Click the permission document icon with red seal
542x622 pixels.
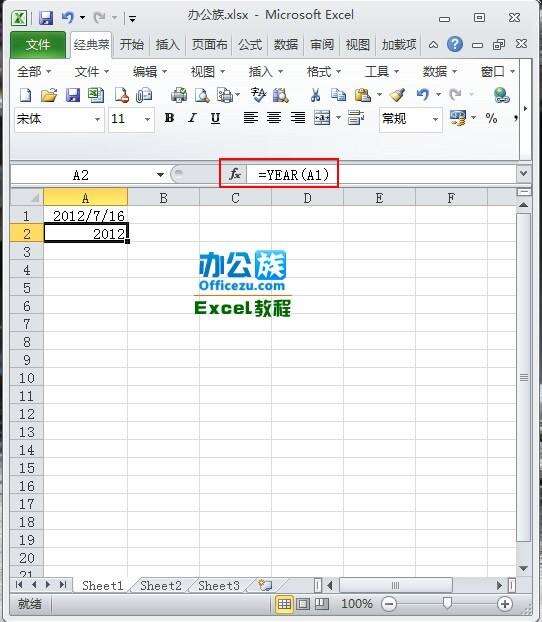click(121, 95)
